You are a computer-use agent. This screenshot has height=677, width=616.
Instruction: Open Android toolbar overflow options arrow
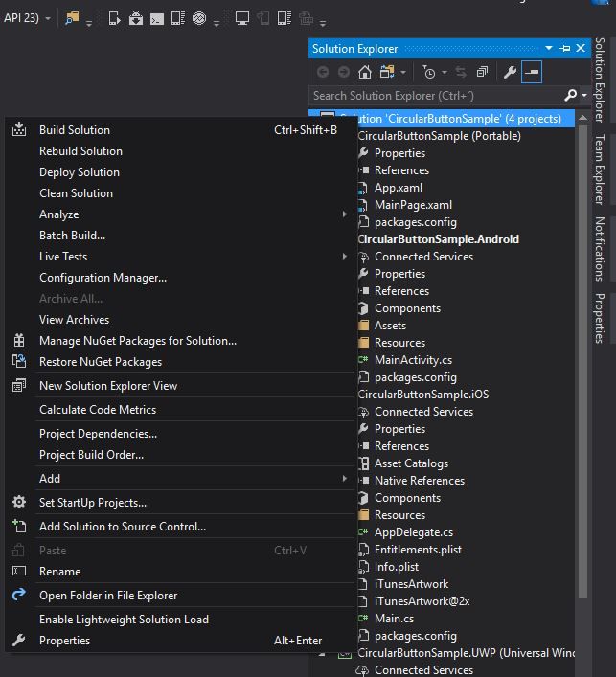pyautogui.click(x=217, y=23)
